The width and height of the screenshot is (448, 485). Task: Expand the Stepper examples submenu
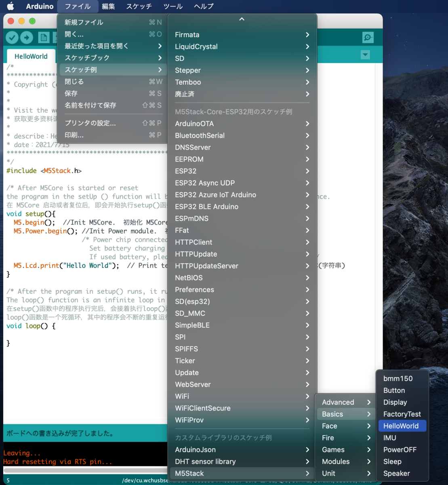pyautogui.click(x=242, y=70)
